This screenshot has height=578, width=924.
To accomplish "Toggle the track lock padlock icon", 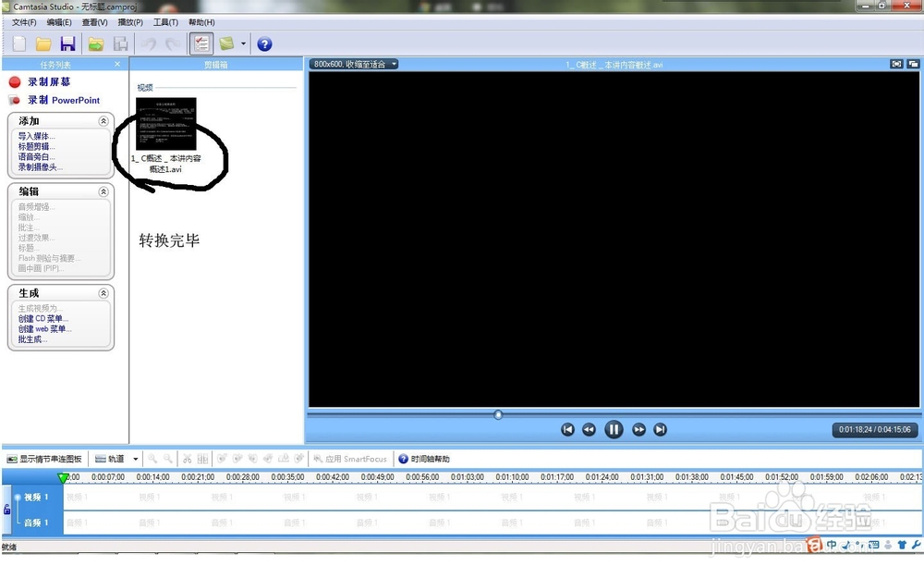I will click(x=7, y=509).
